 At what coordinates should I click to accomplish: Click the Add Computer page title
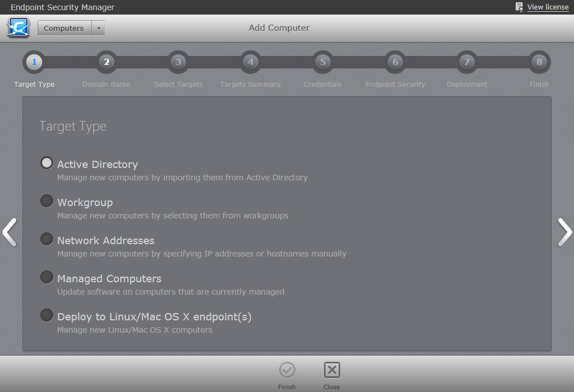(x=279, y=28)
